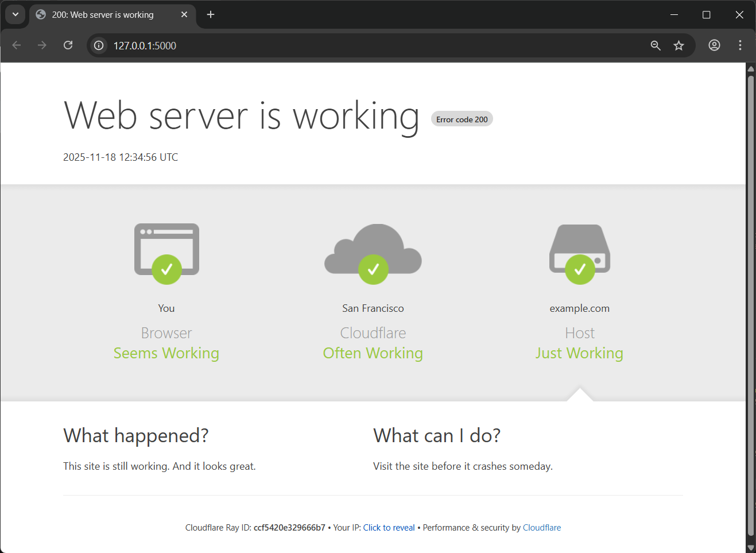Open the site information icon in address bar

(x=98, y=45)
